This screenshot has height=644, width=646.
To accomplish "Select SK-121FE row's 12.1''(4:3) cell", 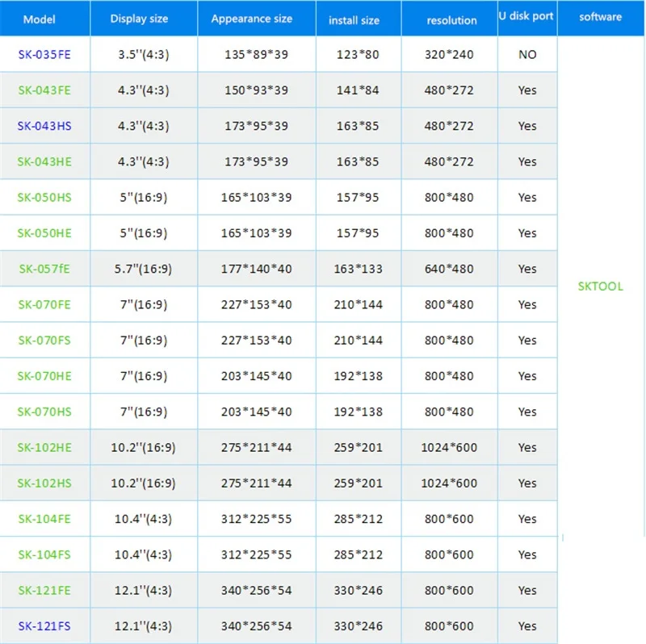I will (x=143, y=591).
